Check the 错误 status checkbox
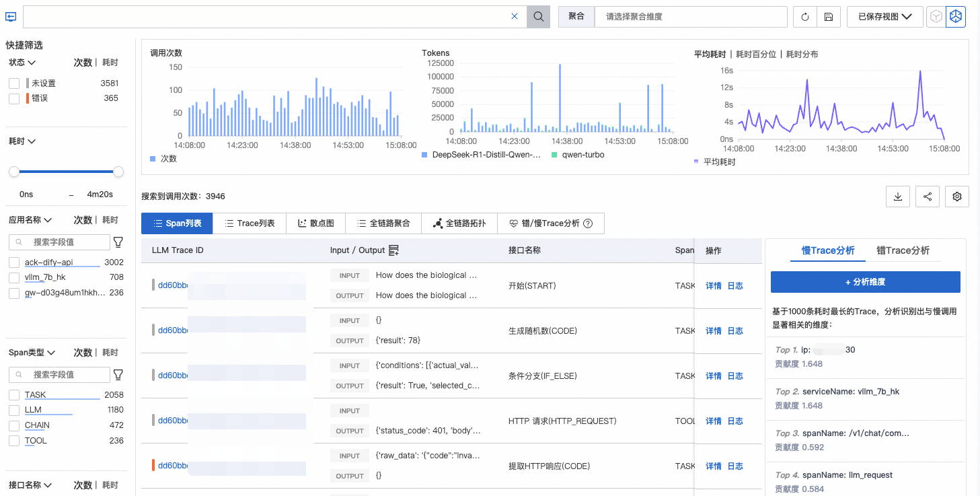The width and height of the screenshot is (980, 496). click(x=14, y=98)
